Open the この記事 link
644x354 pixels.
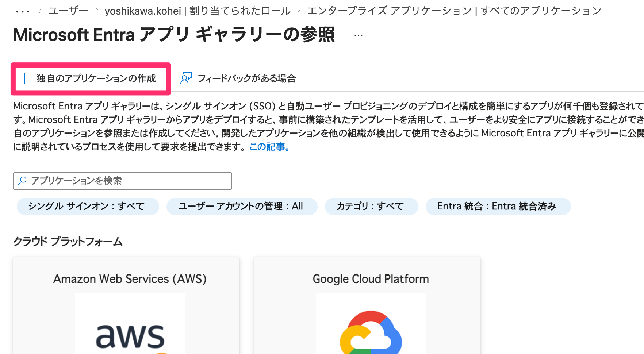click(270, 147)
